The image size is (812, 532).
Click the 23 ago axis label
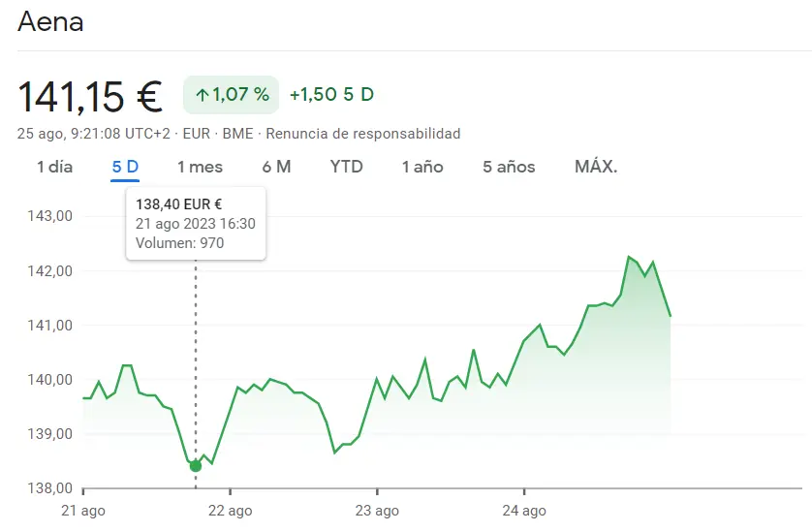pyautogui.click(x=377, y=511)
